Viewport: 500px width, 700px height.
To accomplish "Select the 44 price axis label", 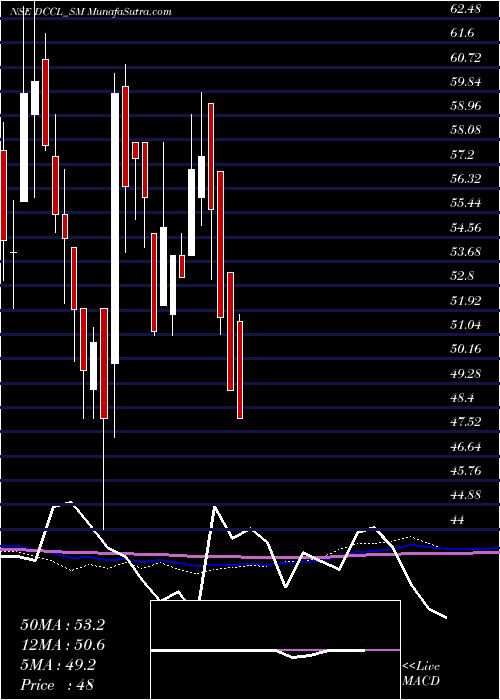I will tap(458, 520).
